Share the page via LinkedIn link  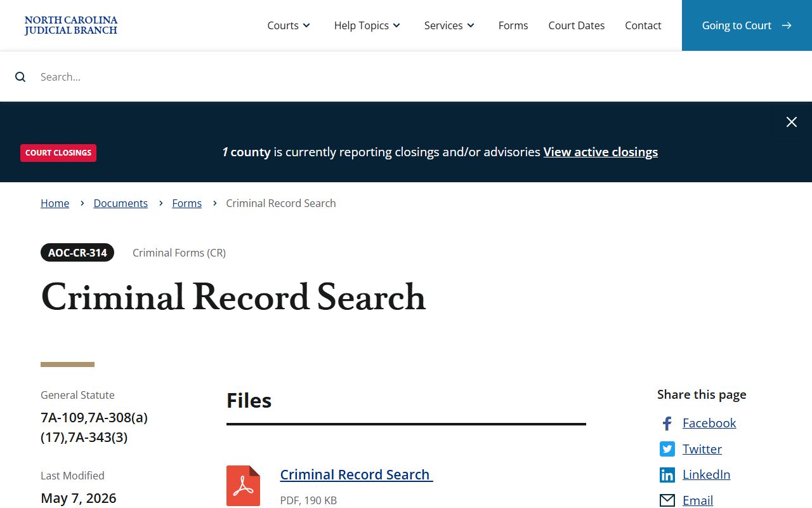706,474
